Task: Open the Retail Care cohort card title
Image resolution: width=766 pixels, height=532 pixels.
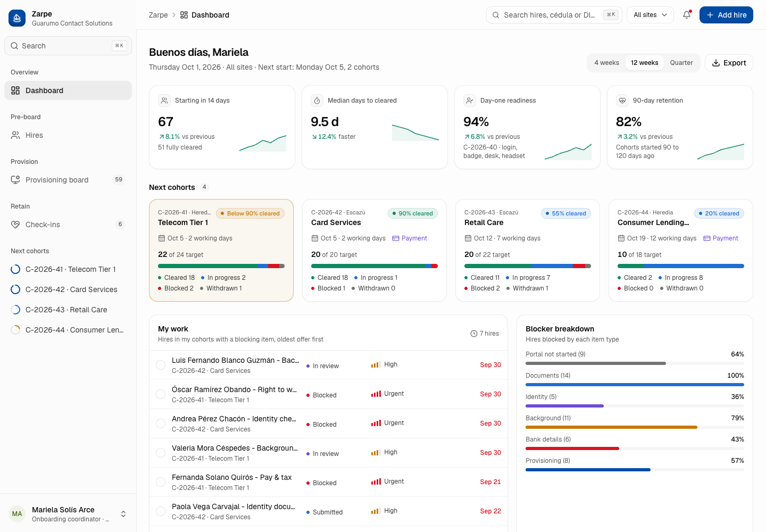Action: click(484, 222)
